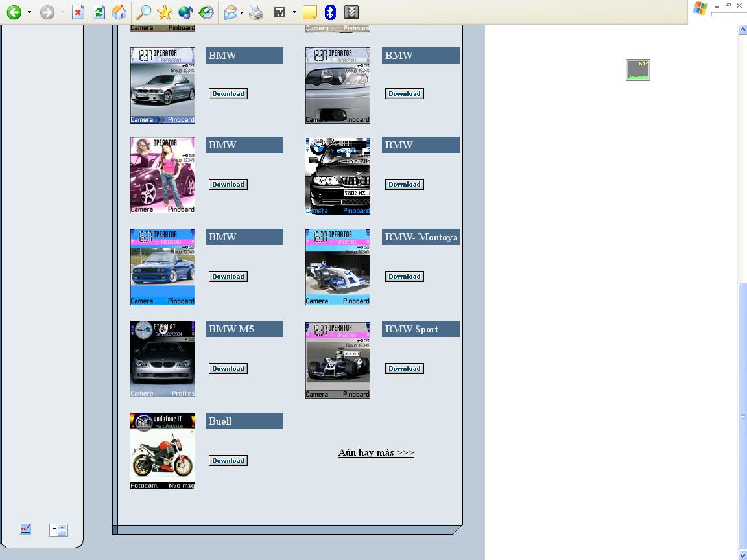Click the 'BMW M5' title label

click(x=244, y=329)
